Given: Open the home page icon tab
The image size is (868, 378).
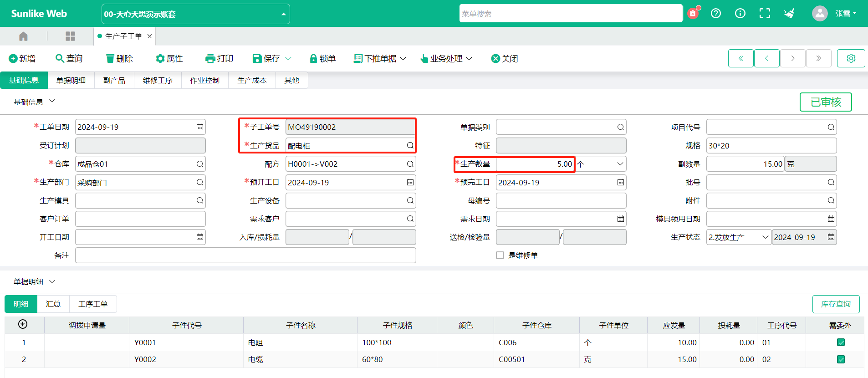Looking at the screenshot, I should tap(23, 36).
